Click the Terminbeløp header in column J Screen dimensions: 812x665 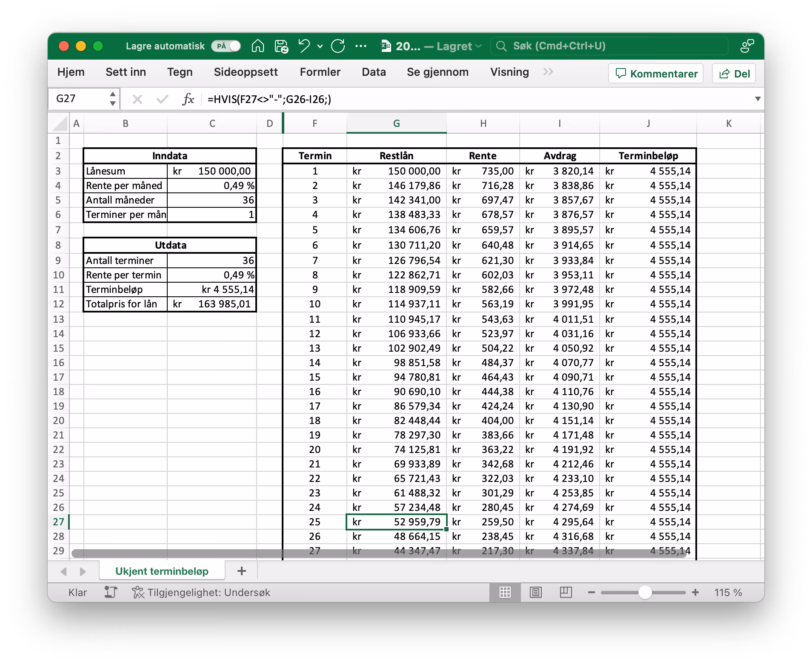648,156
